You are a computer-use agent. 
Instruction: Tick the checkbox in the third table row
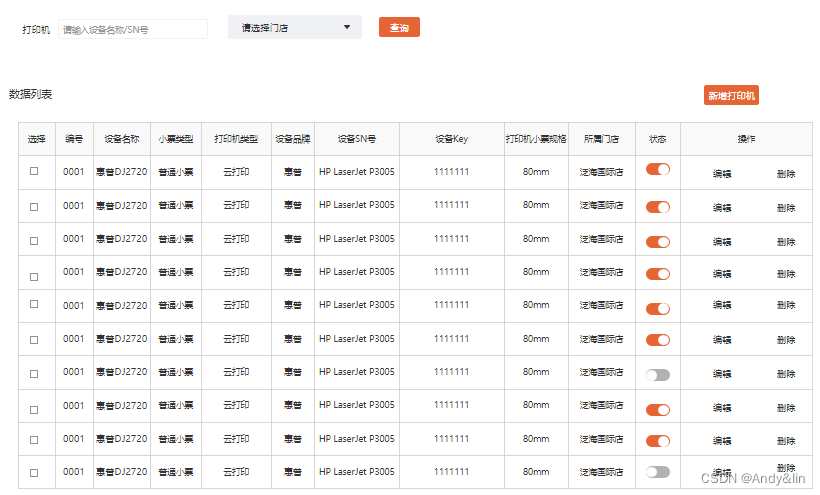[34, 241]
